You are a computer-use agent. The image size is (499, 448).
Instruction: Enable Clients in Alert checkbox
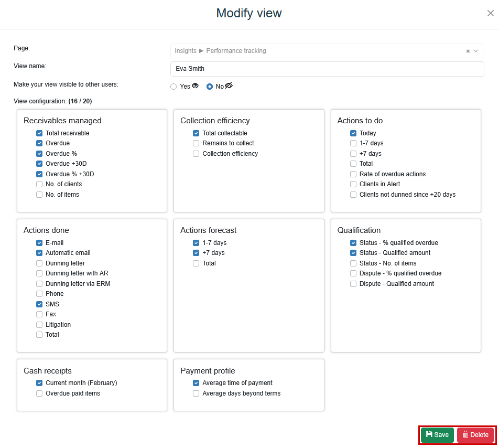(353, 184)
